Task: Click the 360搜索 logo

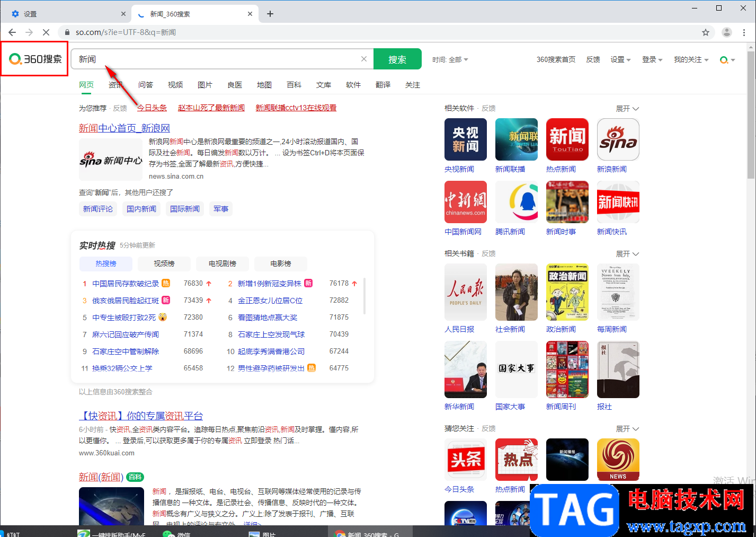Action: point(35,59)
